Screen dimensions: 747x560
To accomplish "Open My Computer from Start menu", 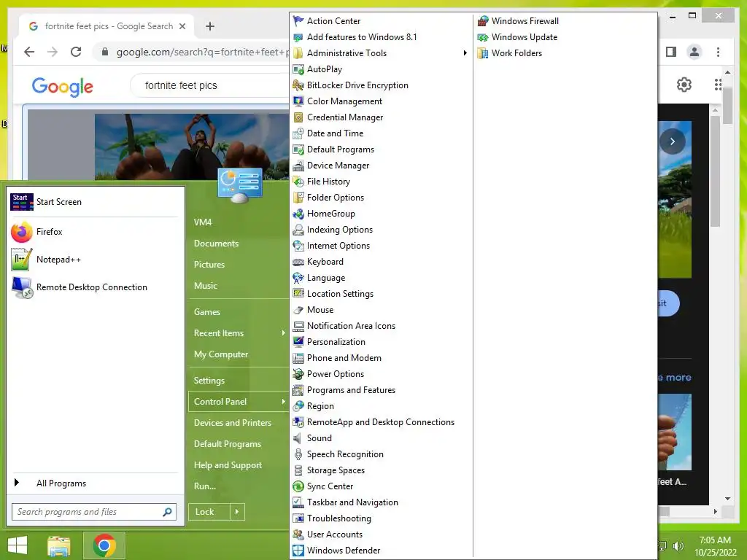I will pos(221,354).
